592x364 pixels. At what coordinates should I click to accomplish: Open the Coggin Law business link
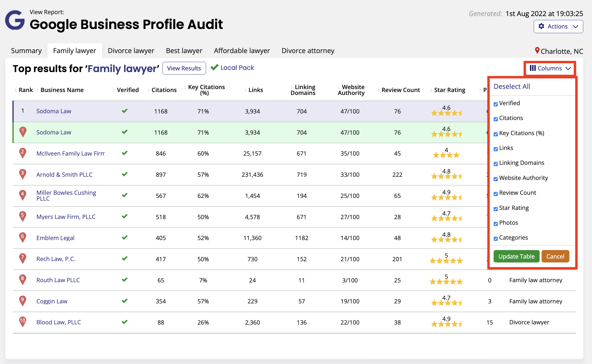(x=52, y=301)
